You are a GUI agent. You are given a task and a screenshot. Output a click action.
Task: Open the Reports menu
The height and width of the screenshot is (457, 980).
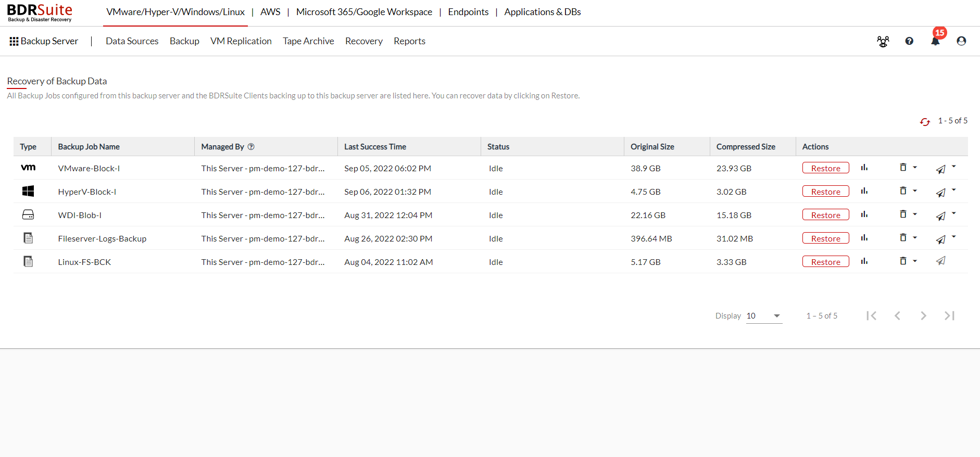[409, 41]
